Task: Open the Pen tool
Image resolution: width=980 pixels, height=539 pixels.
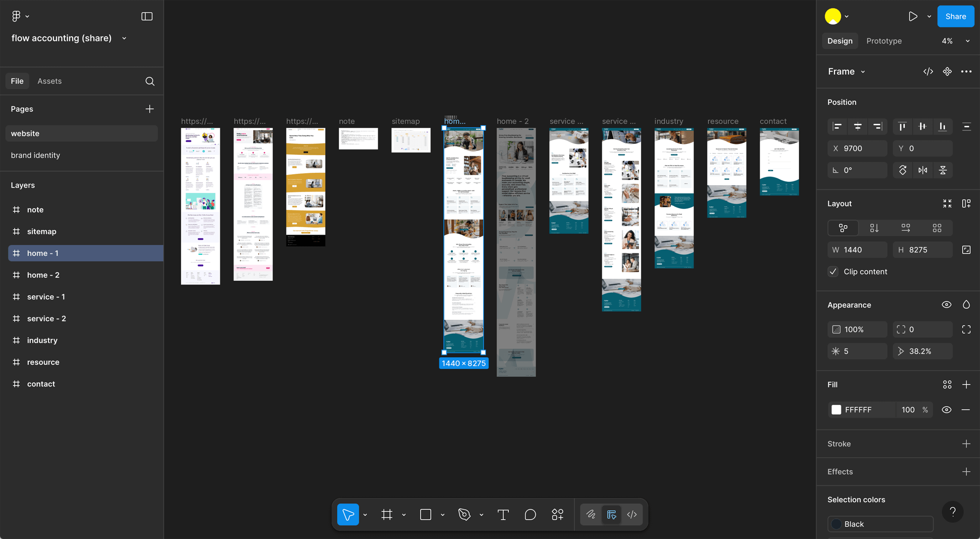Action: [x=464, y=514]
